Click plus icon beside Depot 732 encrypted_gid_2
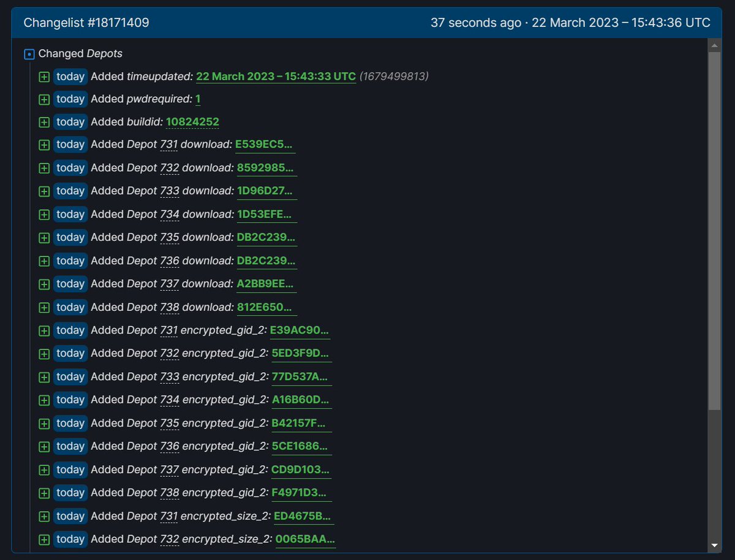Viewport: 735px width, 560px height. point(44,354)
